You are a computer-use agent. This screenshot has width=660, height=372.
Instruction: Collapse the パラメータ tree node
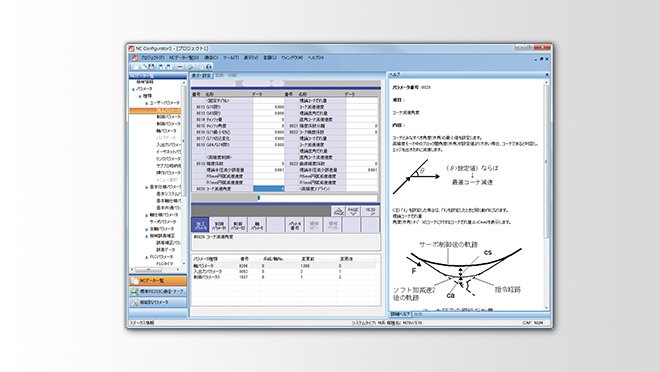133,89
